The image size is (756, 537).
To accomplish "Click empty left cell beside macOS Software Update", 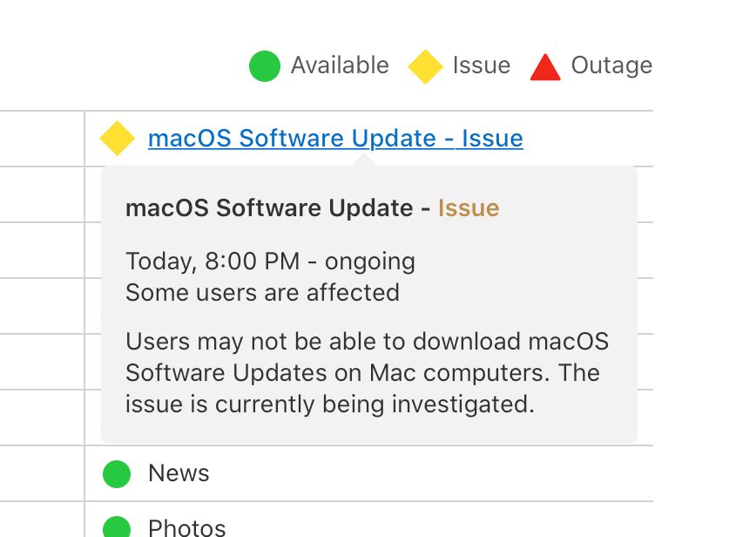I will [x=42, y=139].
